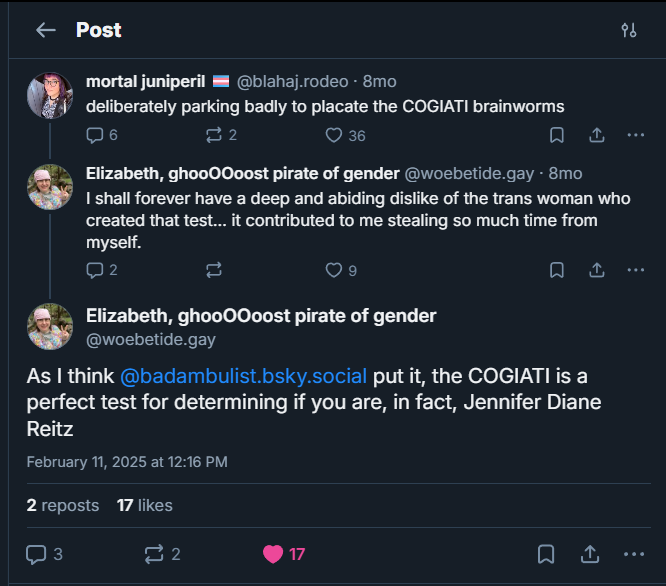Bookmark the main post
Screen dimensions: 666x586
[x=546, y=554]
